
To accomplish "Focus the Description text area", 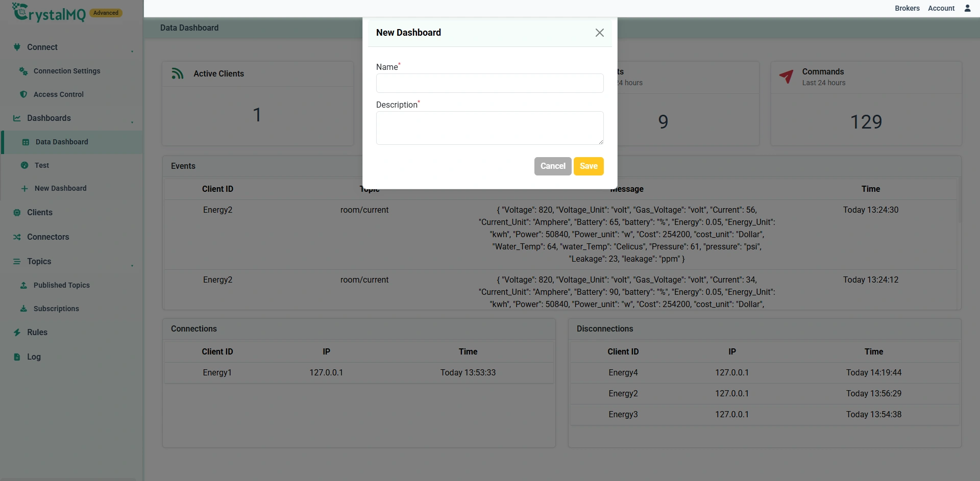I will (490, 128).
